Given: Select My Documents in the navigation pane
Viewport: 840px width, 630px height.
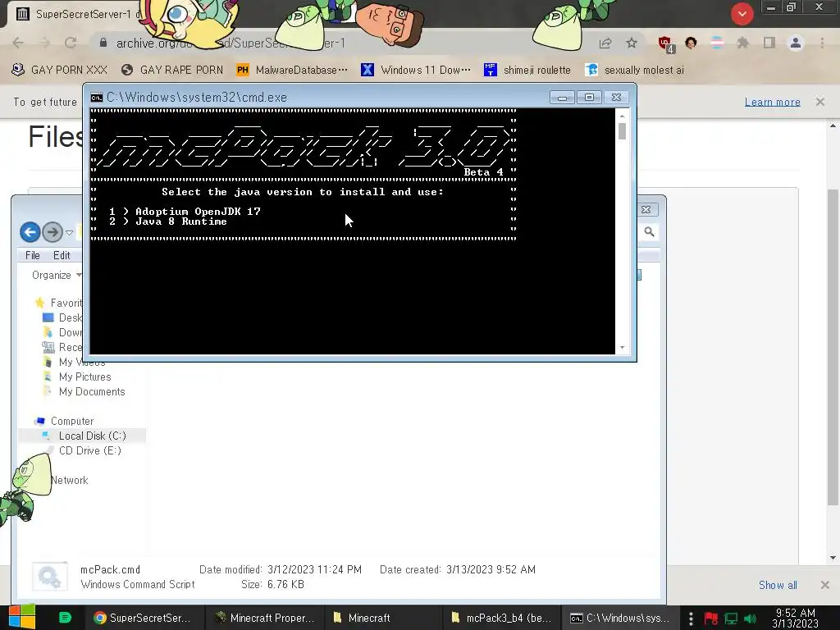Looking at the screenshot, I should point(84,391).
